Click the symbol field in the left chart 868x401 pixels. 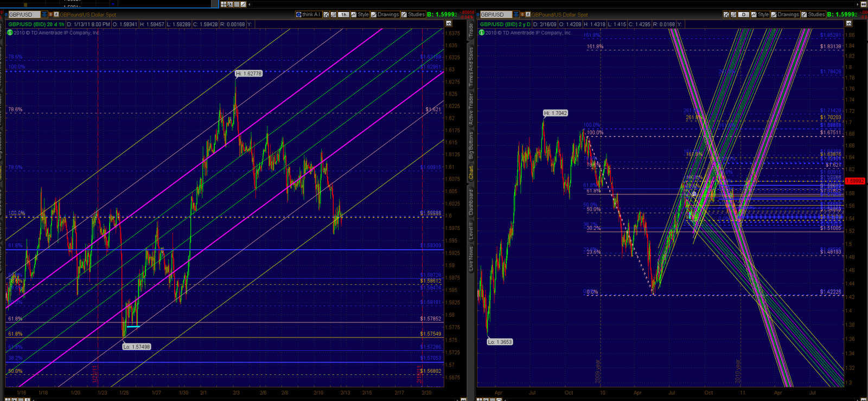coord(24,15)
